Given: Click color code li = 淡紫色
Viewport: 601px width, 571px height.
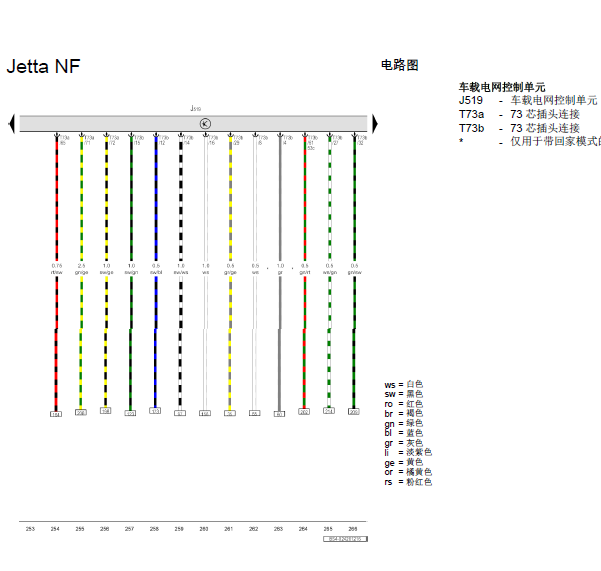Looking at the screenshot, I should point(408,453).
